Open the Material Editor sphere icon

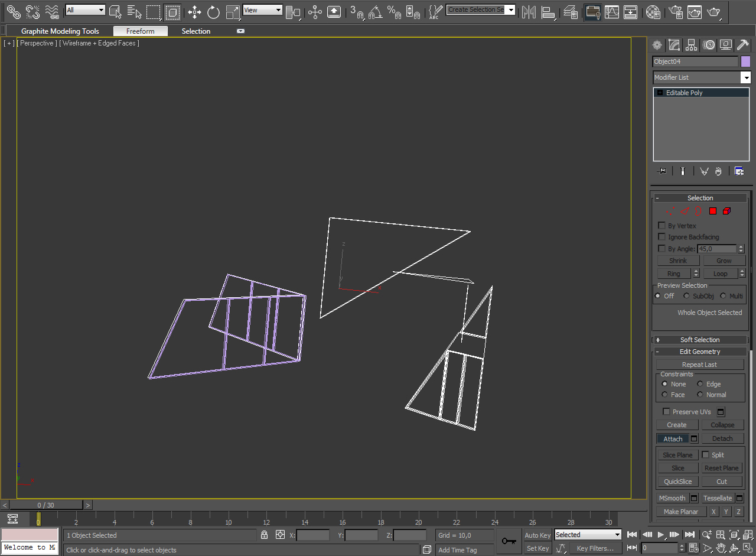653,11
